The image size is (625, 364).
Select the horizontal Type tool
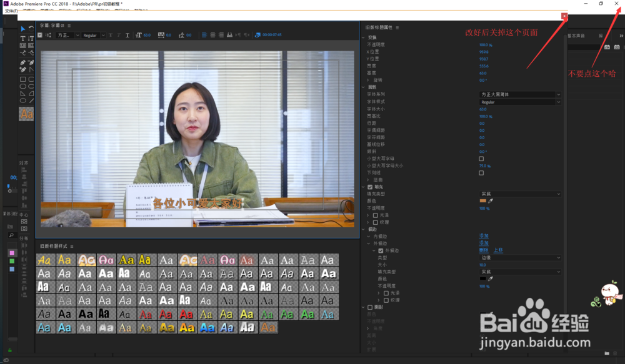(x=22, y=38)
